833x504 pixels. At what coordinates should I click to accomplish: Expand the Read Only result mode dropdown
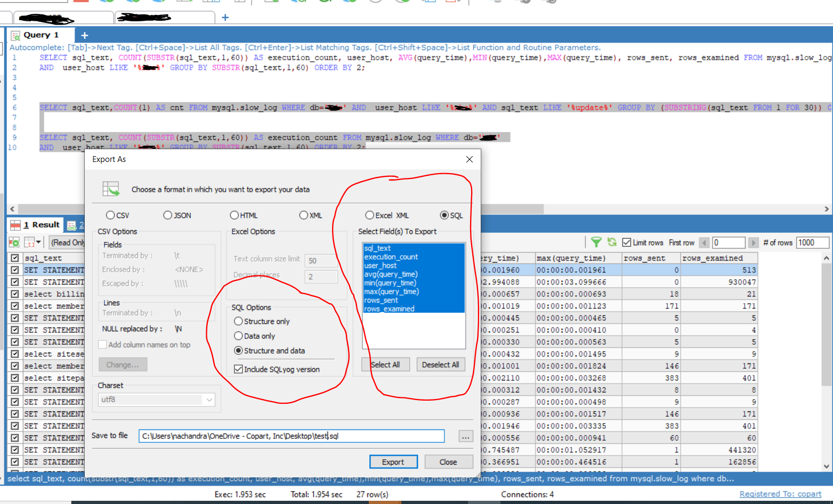pyautogui.click(x=67, y=242)
